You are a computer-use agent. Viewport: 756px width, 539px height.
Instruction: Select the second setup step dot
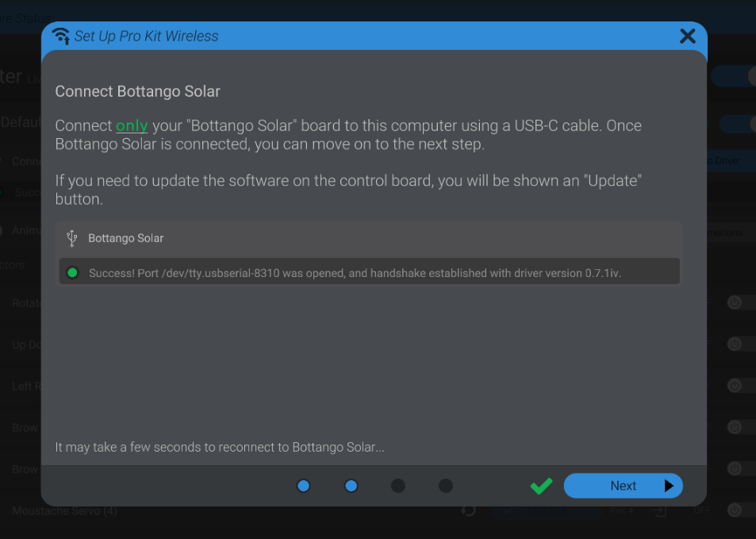(351, 486)
